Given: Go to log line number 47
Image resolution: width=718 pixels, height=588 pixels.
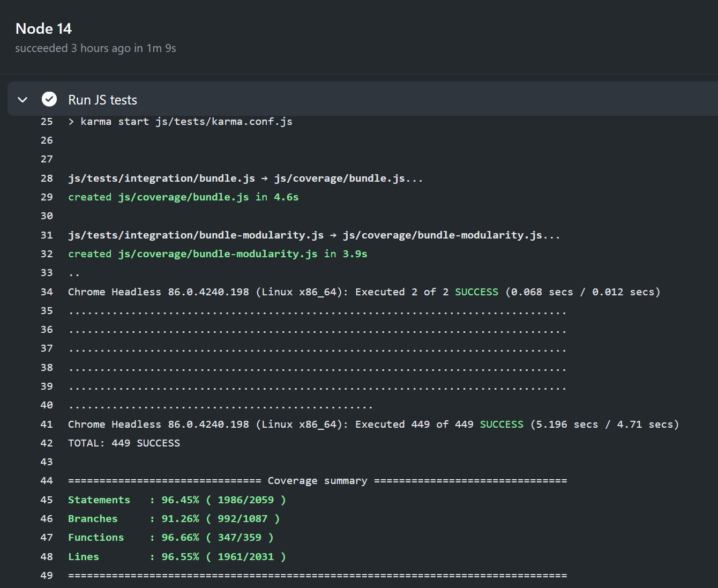Looking at the screenshot, I should pos(47,538).
